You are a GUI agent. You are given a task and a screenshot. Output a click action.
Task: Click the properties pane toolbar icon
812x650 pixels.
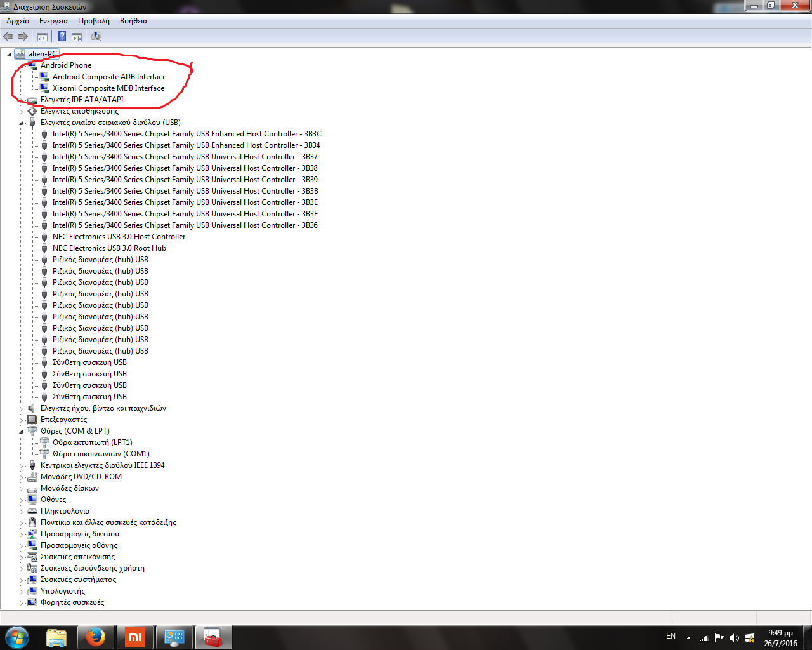[77, 36]
